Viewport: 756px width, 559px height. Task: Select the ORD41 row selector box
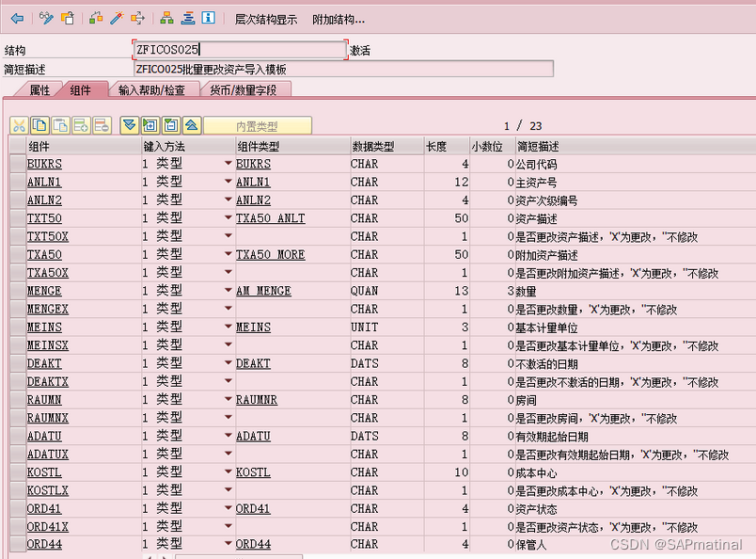coord(18,508)
